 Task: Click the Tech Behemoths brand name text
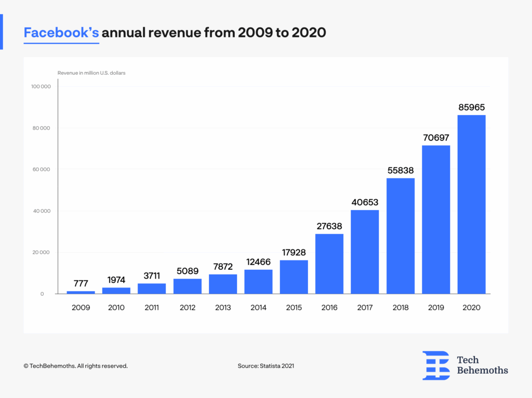482,365
